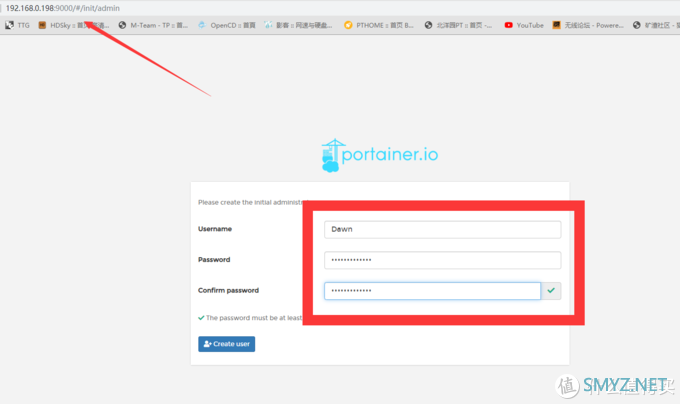Click the green checkmark beside Confirm password

click(x=551, y=290)
